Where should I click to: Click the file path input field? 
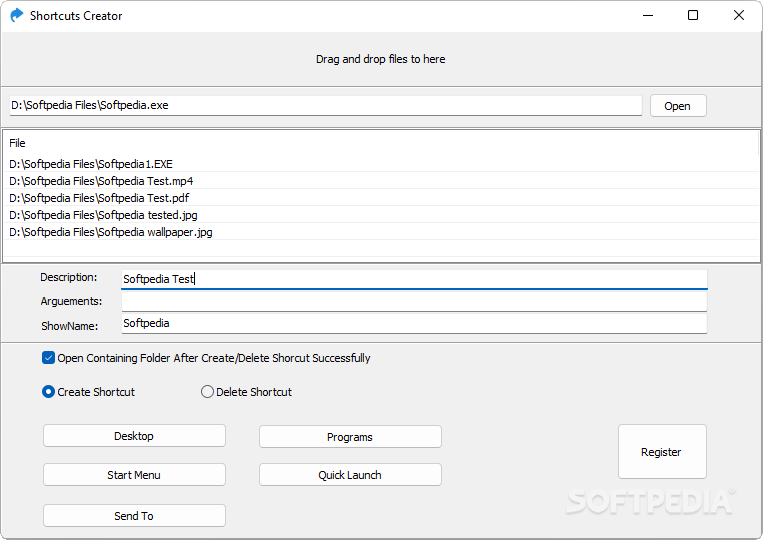click(326, 106)
